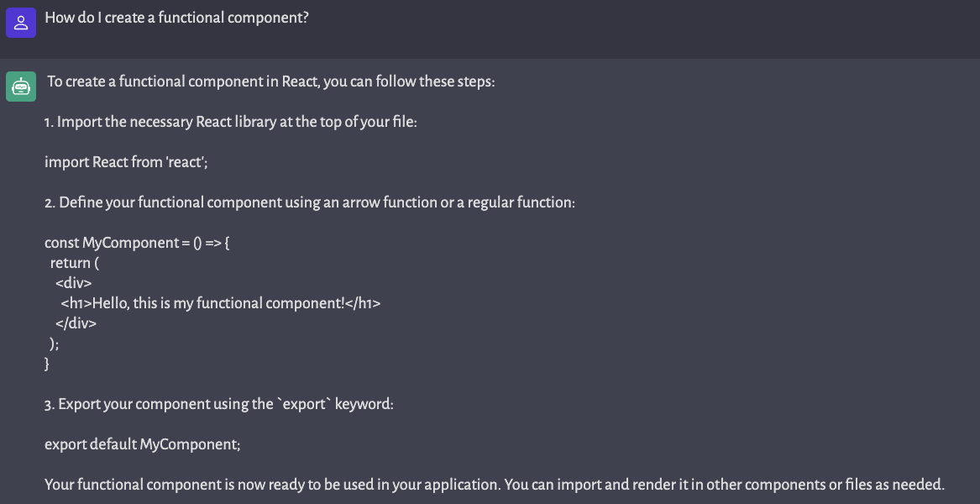Screen dimensions: 980x504
Task: Click the closing </h1> tag
Action: [363, 303]
